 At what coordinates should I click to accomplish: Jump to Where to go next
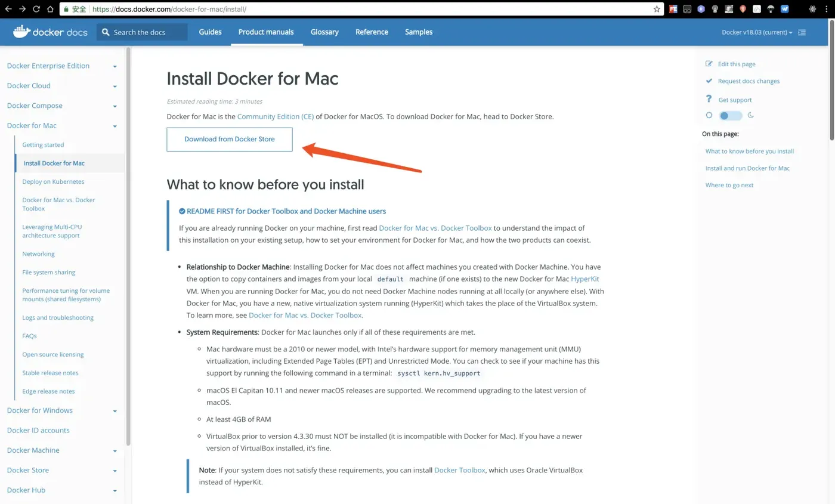coord(729,185)
